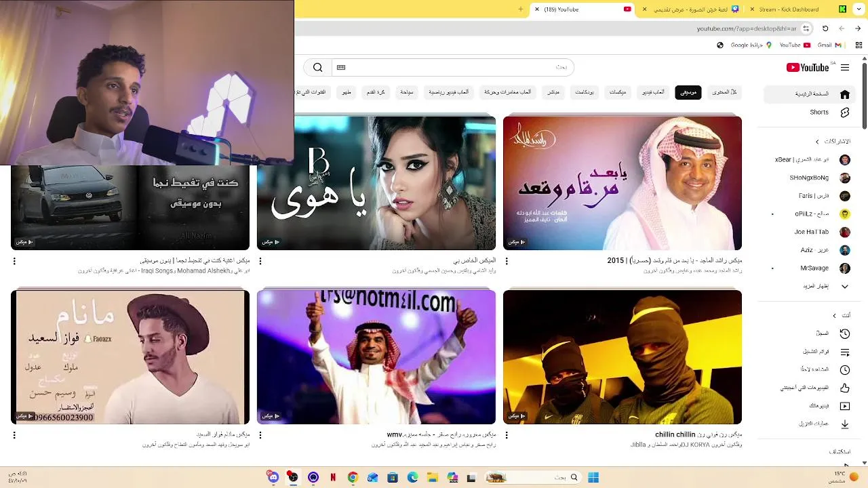Close the Stream - Kick Dashboard tab
This screenshot has width=868, height=488.
pos(752,9)
